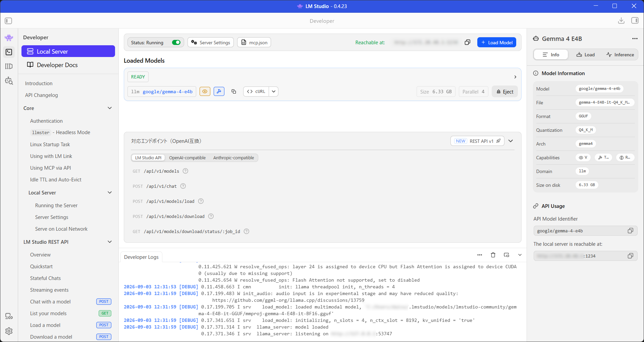
Task: Collapse the LM Studio REST API section
Action: (x=110, y=242)
